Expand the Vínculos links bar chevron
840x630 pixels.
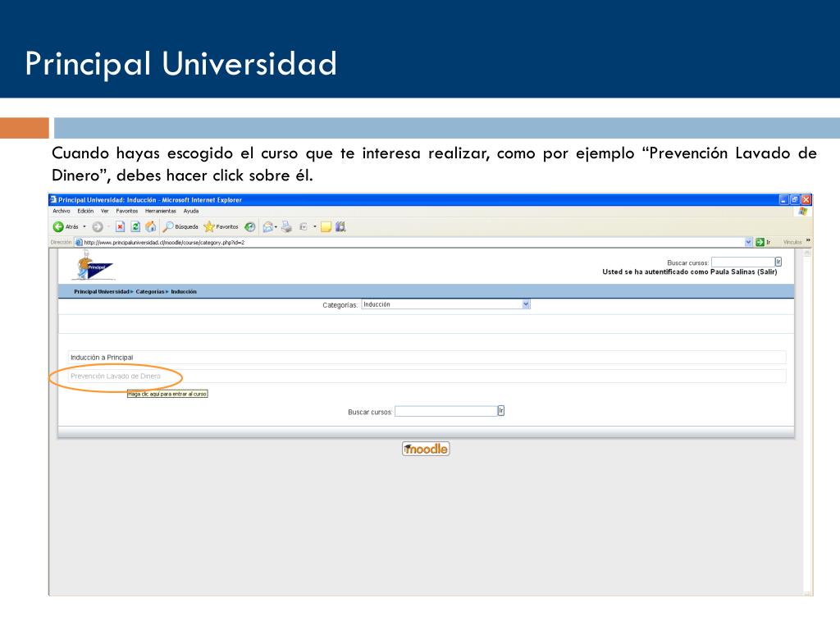tap(808, 241)
